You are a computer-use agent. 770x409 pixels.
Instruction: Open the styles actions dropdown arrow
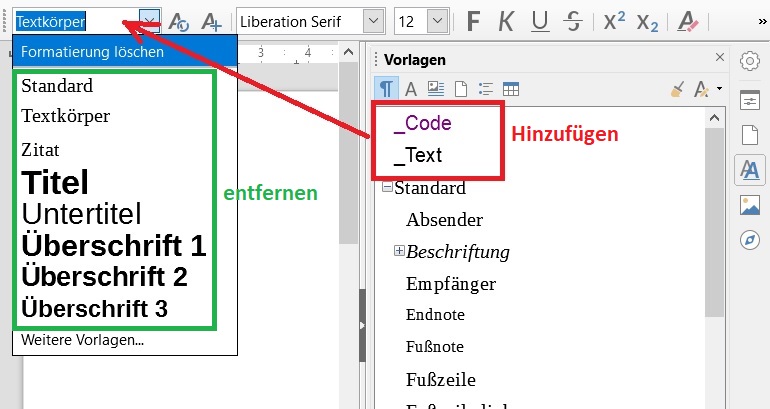click(x=719, y=89)
